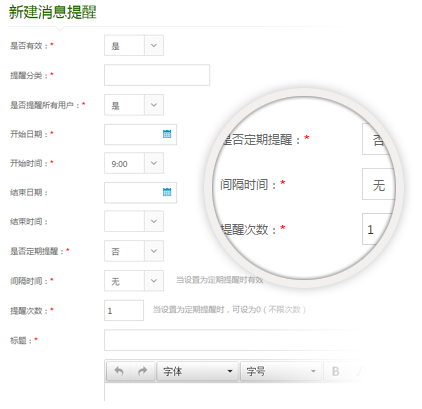The height and width of the screenshot is (409, 422).
Task: Focus the 标题 title input field
Action: click(233, 340)
